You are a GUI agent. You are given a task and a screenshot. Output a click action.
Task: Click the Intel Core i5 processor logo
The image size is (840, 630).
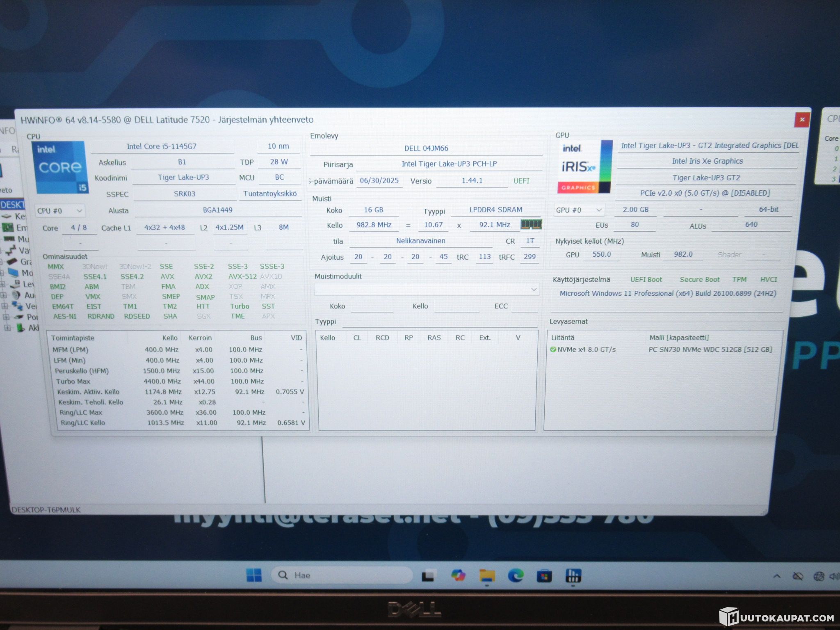[x=60, y=167]
